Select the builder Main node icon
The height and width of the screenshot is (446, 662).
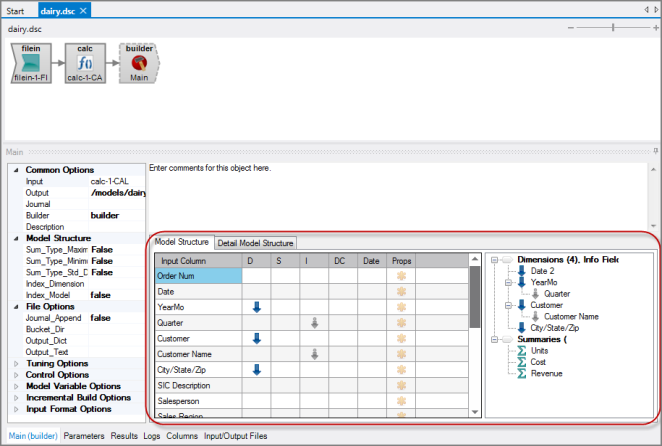(x=139, y=63)
